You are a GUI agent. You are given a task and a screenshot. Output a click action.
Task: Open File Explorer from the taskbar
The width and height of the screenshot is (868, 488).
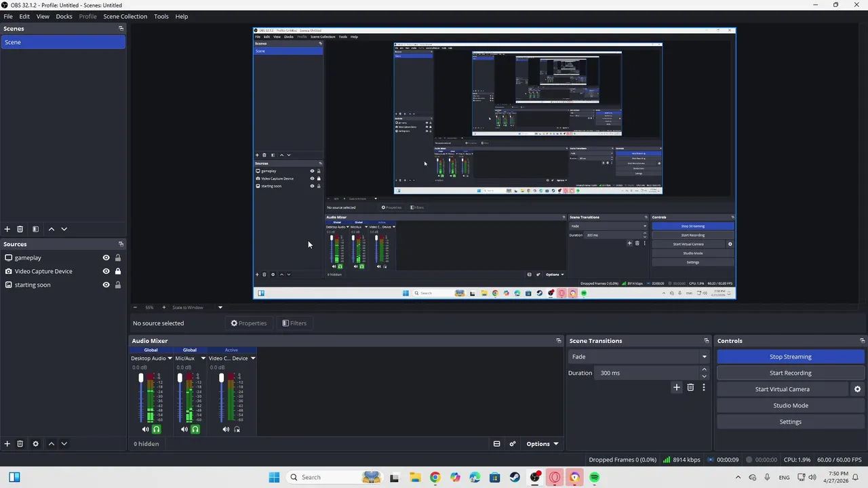point(415,477)
